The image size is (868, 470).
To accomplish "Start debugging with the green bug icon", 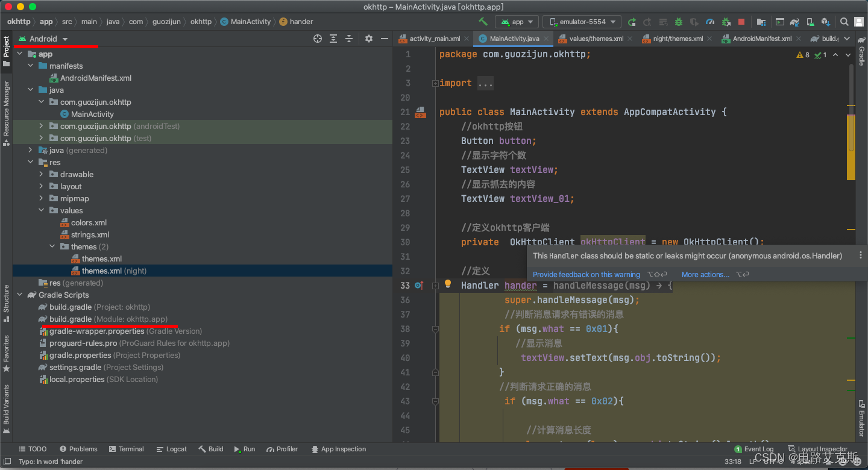I will [679, 22].
